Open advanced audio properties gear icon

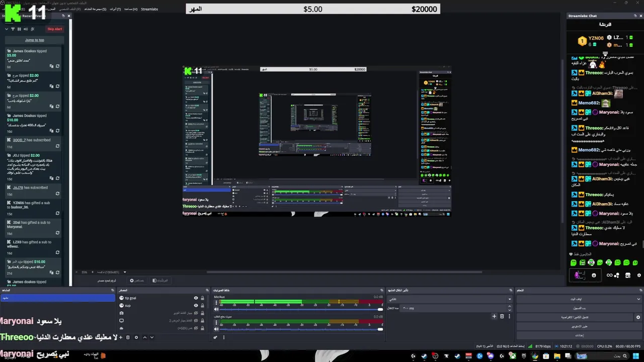coord(215,337)
